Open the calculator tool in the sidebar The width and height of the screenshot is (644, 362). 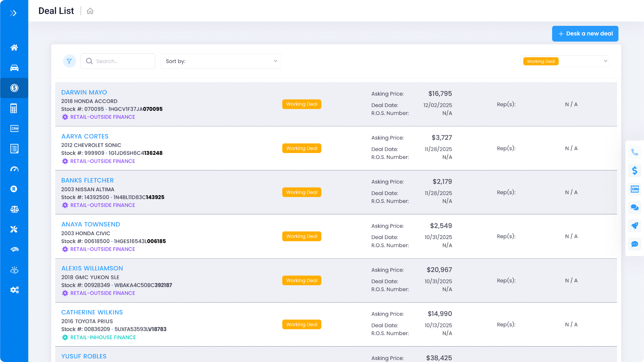14,108
